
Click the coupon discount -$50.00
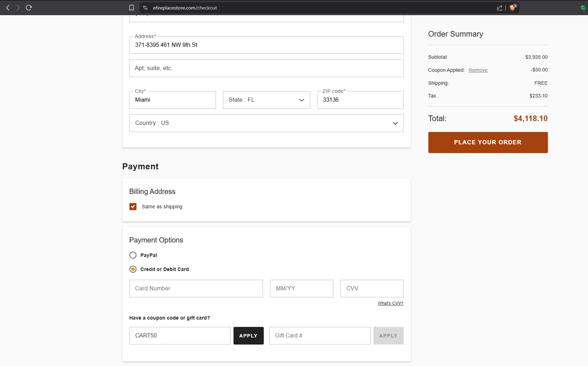tap(539, 70)
